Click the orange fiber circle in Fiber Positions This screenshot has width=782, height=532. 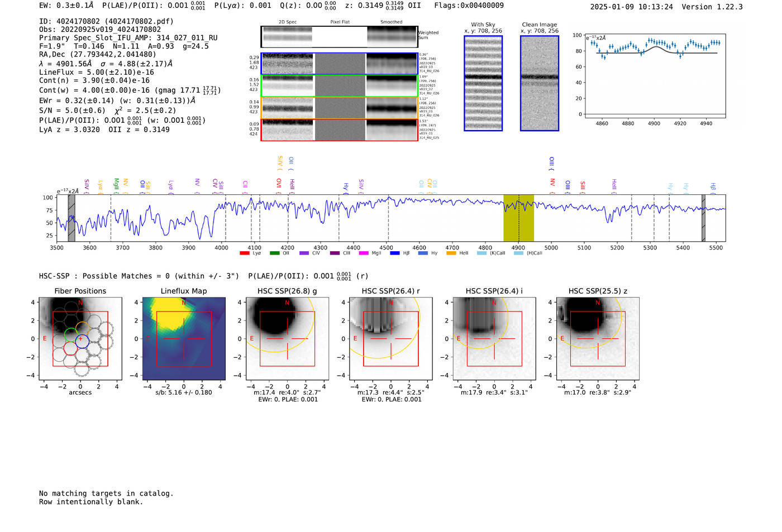[82, 329]
